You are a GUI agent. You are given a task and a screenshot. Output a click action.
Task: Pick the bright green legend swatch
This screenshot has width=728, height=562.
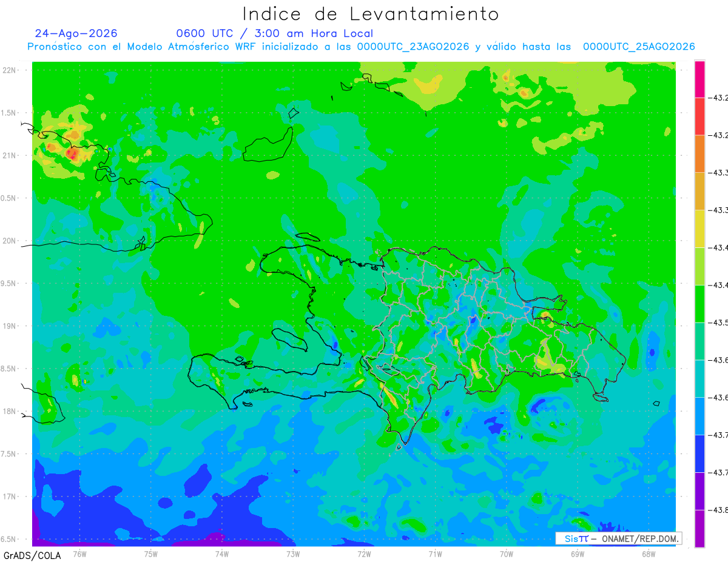pos(699,304)
